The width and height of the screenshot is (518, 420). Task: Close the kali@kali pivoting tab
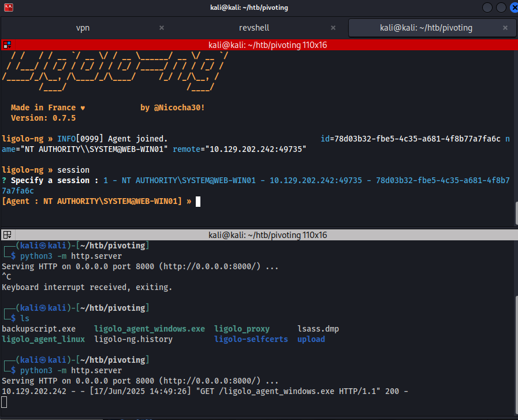pos(507,28)
